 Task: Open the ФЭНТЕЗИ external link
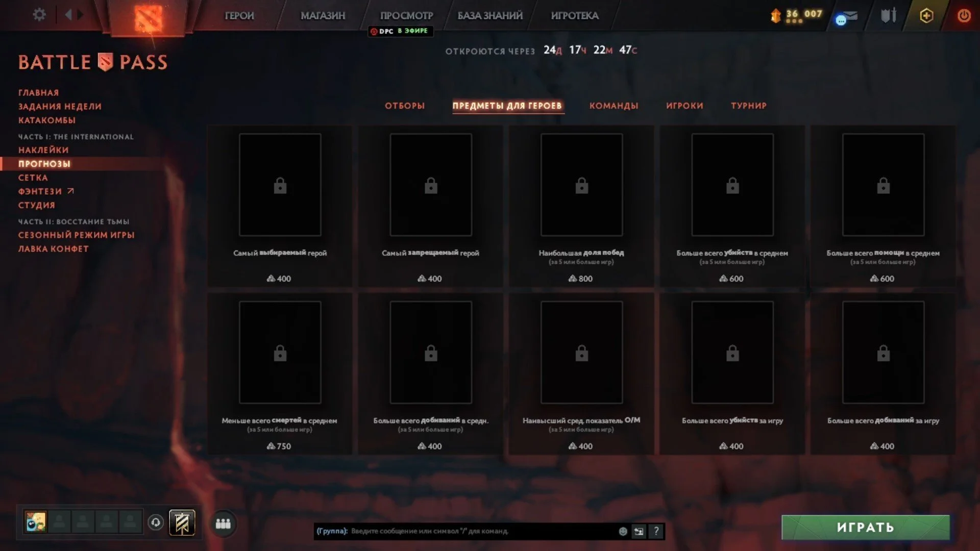point(46,191)
